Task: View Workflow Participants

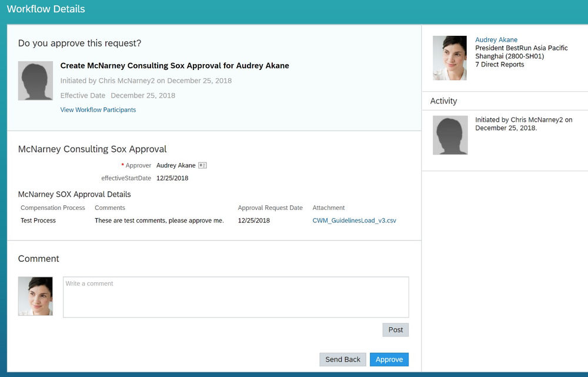Action: (98, 109)
